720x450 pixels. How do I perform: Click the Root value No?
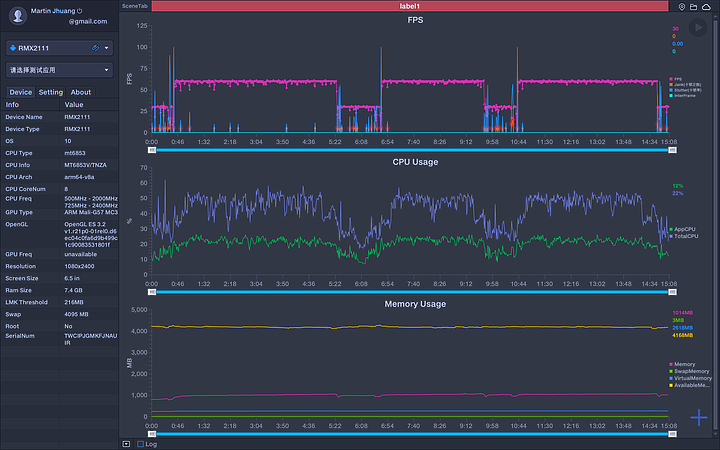[x=68, y=326]
